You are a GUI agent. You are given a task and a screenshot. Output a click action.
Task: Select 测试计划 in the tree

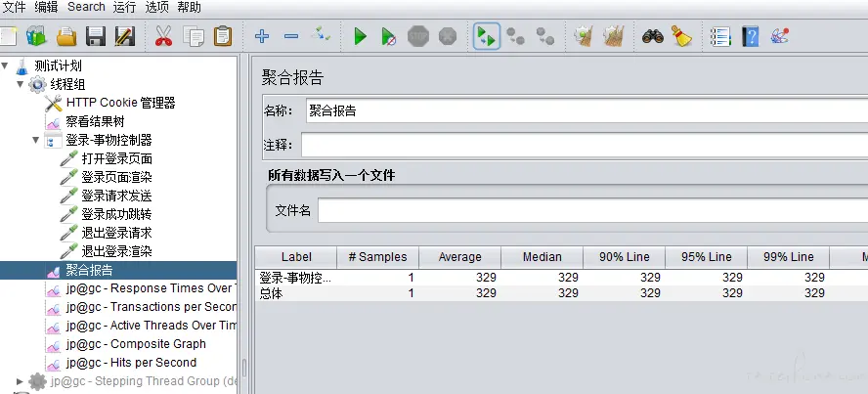58,66
